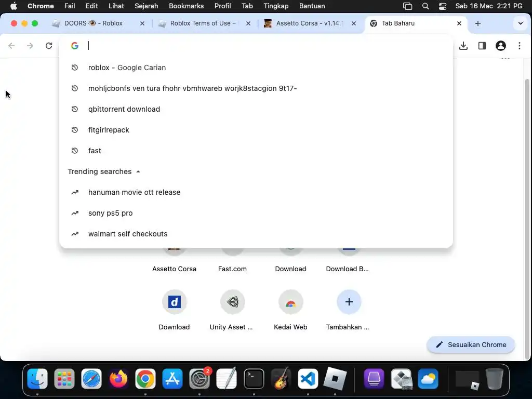Reload the current page
Screen dimensions: 532x399
click(49, 46)
